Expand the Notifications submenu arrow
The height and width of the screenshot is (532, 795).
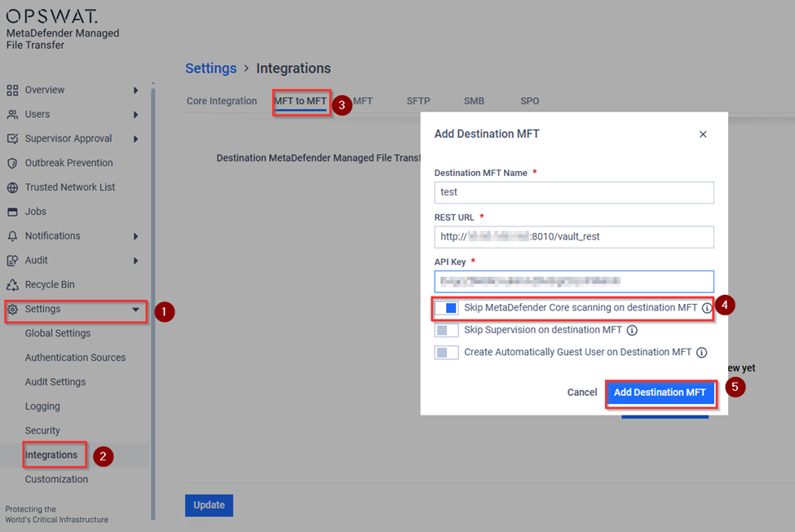click(136, 236)
